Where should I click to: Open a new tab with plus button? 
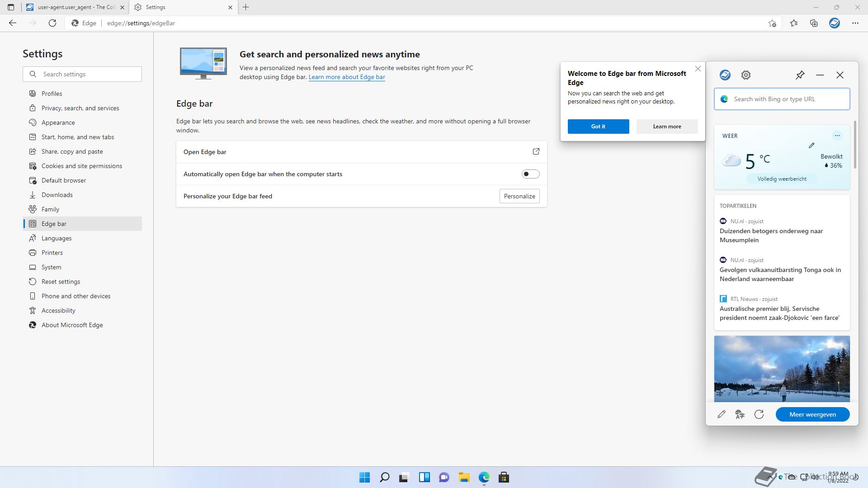pos(246,7)
